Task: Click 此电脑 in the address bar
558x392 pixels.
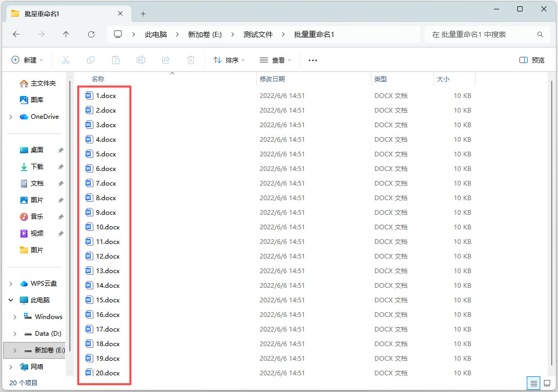Action: coord(156,34)
